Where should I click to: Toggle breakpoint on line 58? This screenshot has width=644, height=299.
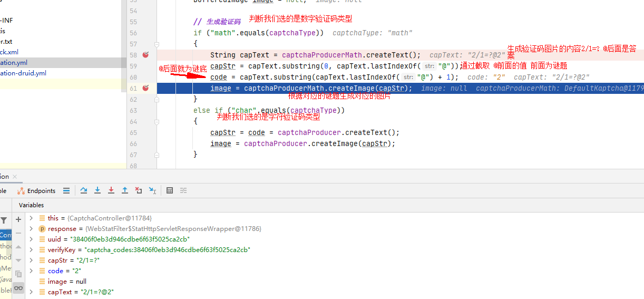(146, 55)
